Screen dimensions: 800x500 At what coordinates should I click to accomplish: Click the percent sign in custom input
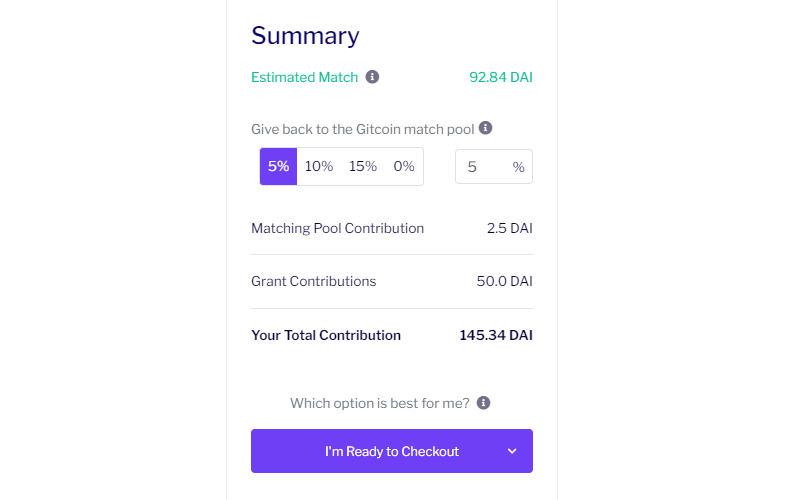click(518, 167)
